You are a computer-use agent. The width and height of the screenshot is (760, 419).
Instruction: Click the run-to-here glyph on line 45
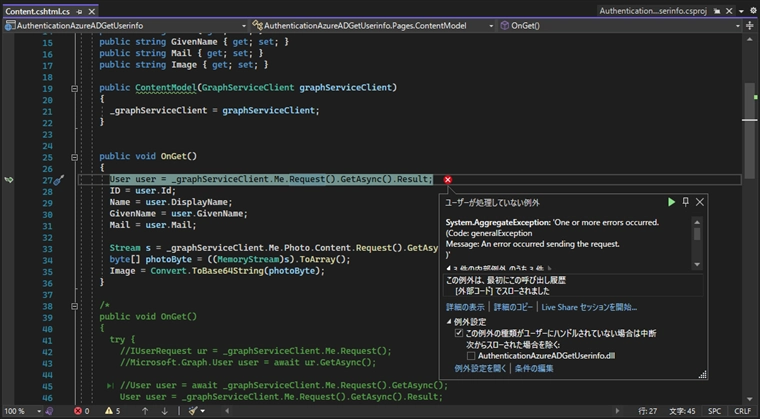pyautogui.click(x=110, y=386)
